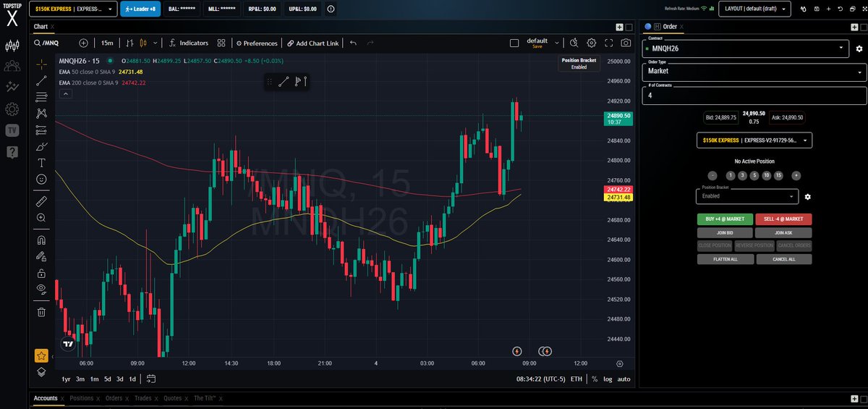Toggle auto scale mode

click(624, 379)
